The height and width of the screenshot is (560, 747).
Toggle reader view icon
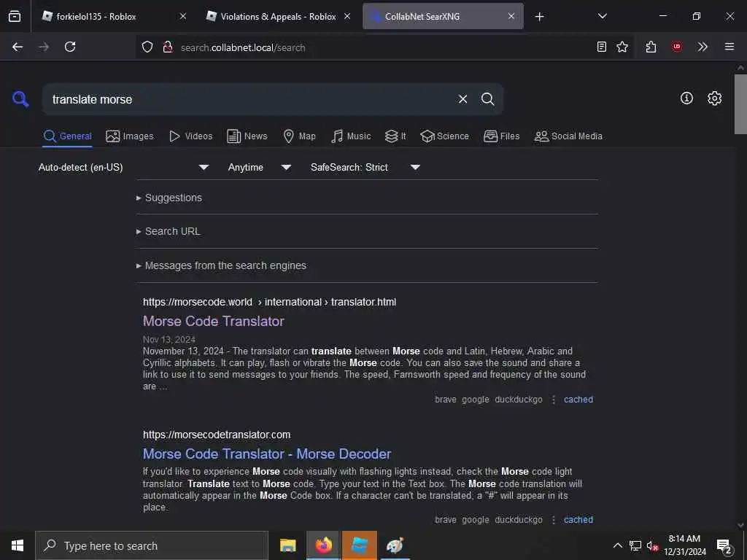pos(602,47)
